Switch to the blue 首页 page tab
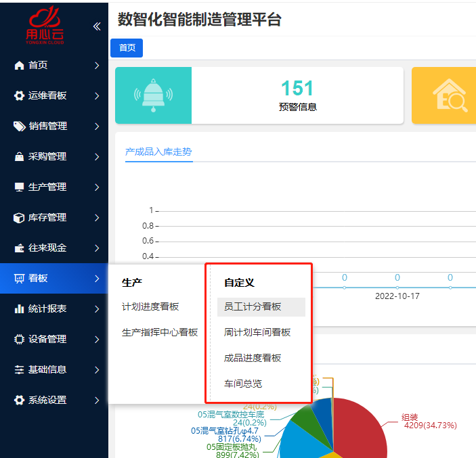 point(127,48)
